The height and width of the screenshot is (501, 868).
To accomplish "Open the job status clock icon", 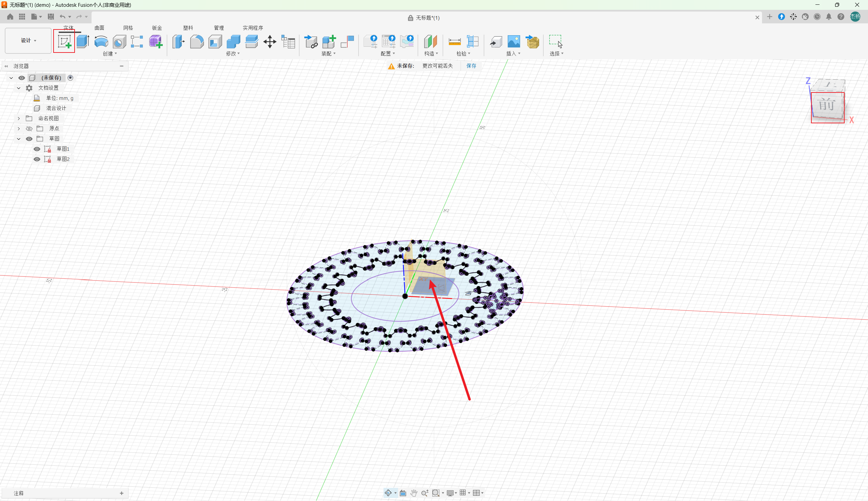I will pos(817,17).
